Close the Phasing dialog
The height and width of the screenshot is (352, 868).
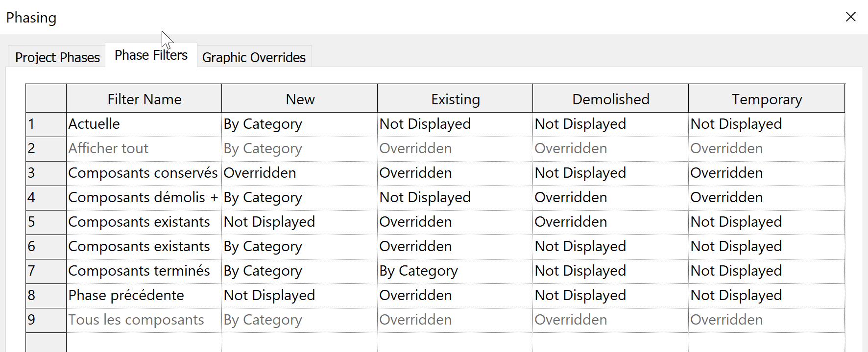pyautogui.click(x=851, y=17)
